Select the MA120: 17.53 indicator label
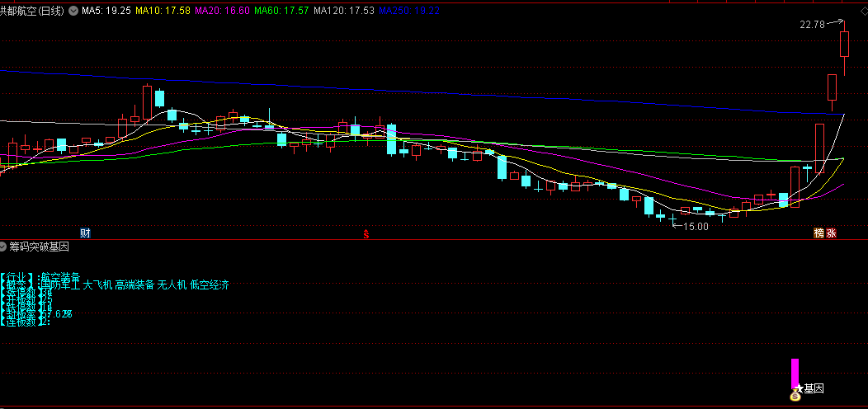The image size is (868, 409). coord(344,10)
